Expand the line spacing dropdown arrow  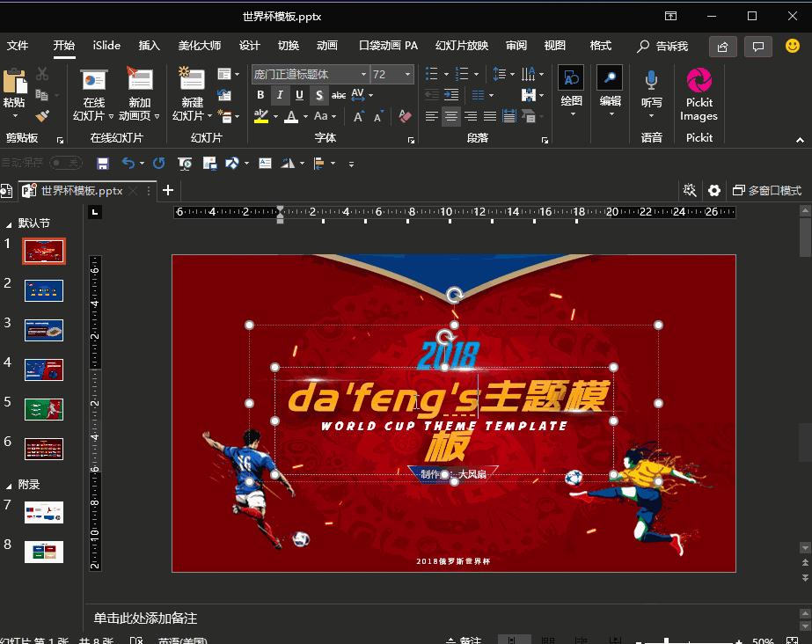click(x=514, y=74)
